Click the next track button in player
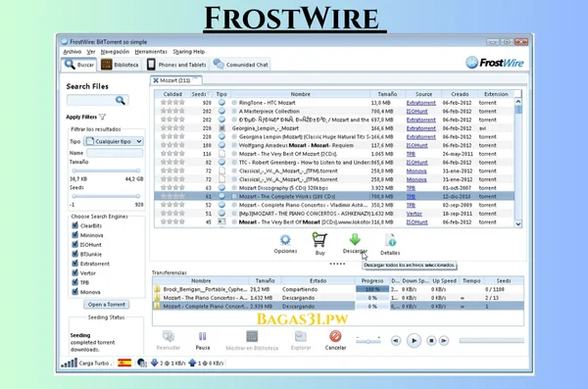Viewport: 588px width, 389px height. coord(444,341)
